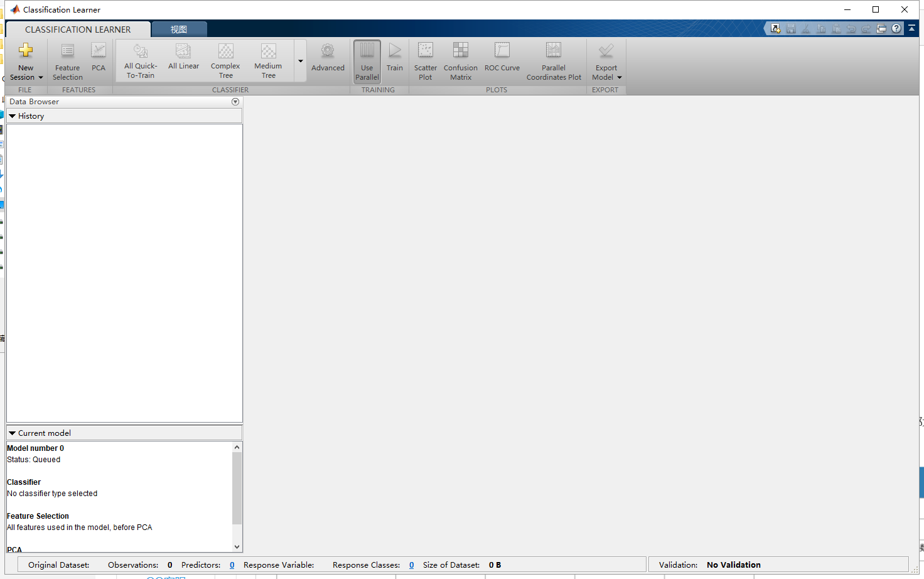This screenshot has height=579, width=924.
Task: Open Help question mark icon
Action: pos(896,28)
